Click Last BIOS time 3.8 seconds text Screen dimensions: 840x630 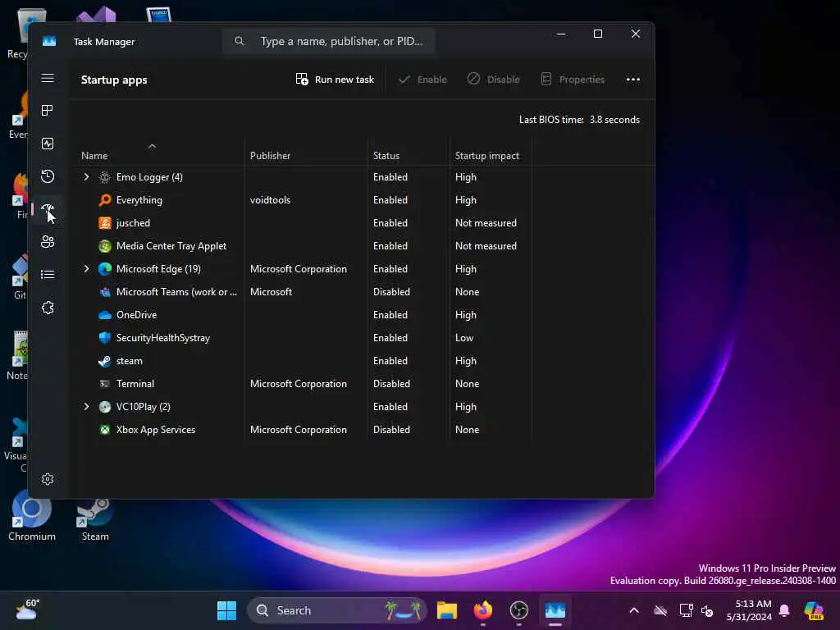pyautogui.click(x=579, y=120)
